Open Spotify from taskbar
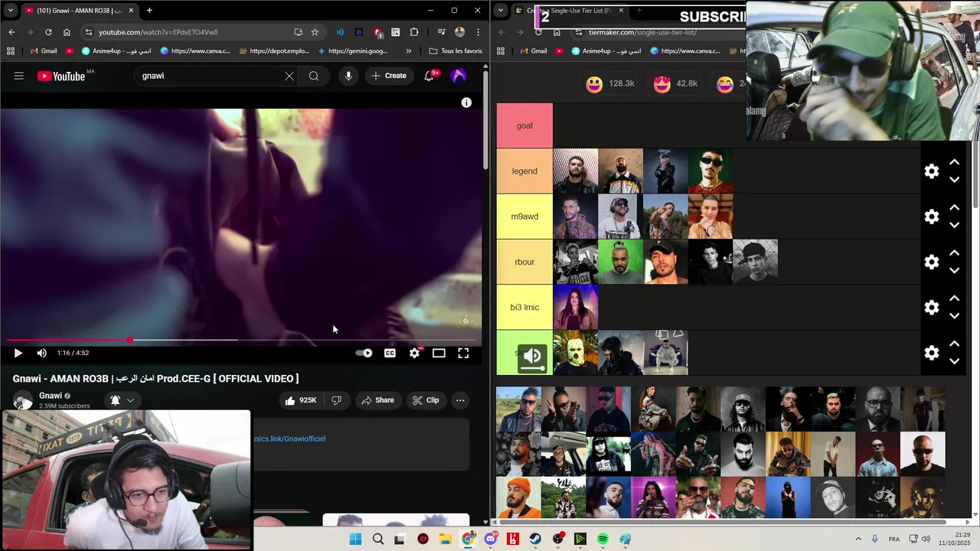The image size is (980, 551). pos(603,540)
